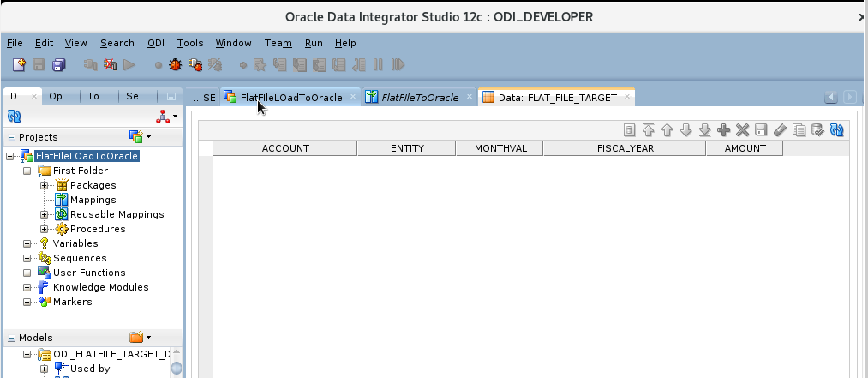The height and width of the screenshot is (378, 868).
Task: Click the debugger Pause icon
Action: click(x=378, y=65)
